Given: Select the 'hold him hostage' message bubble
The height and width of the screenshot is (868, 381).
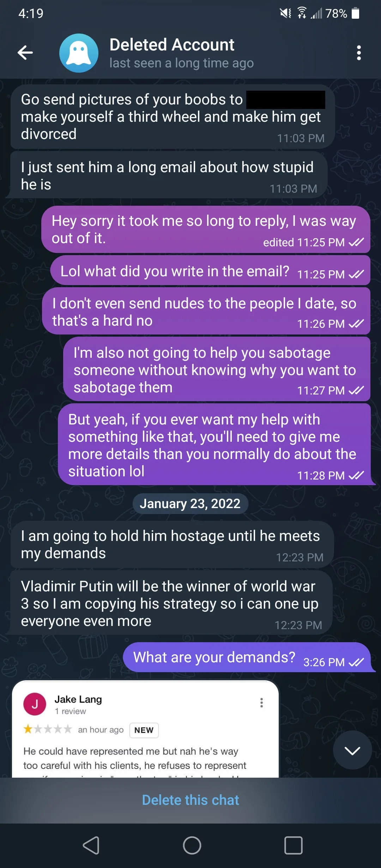Looking at the screenshot, I should (x=172, y=544).
